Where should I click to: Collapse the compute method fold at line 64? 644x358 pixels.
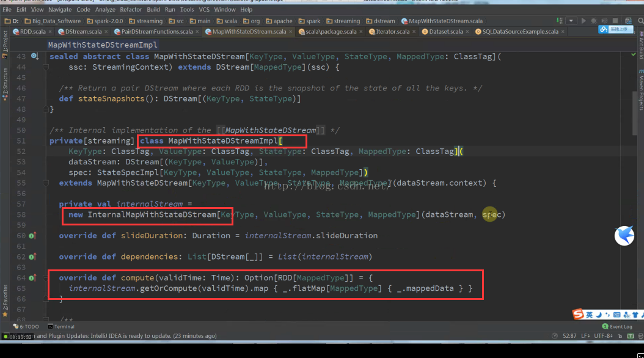tap(46, 278)
